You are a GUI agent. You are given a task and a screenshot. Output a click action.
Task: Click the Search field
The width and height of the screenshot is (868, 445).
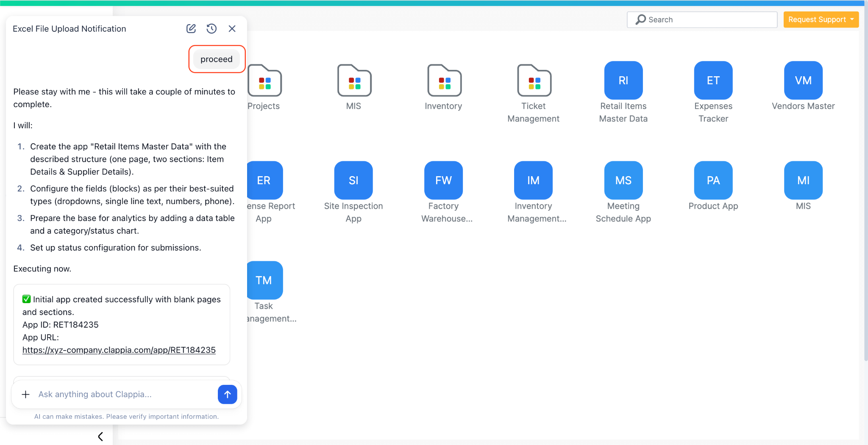tap(701, 19)
